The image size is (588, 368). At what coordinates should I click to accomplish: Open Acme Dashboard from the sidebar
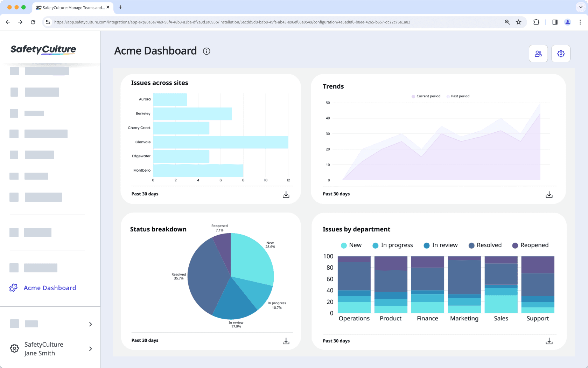click(50, 287)
